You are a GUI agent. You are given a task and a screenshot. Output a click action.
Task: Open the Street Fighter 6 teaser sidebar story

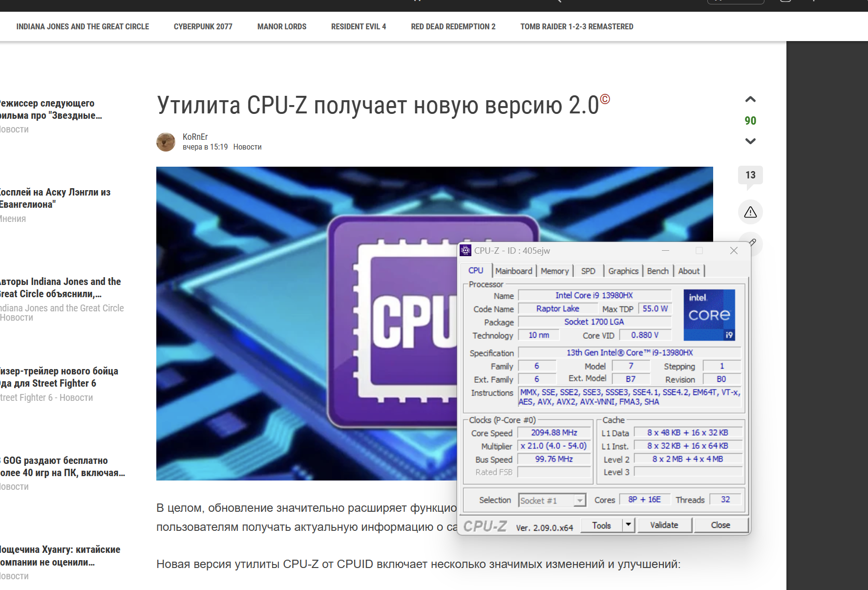(x=59, y=377)
